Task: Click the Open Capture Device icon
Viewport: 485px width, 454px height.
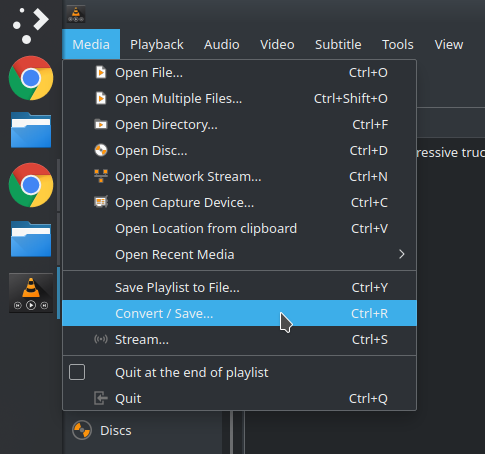Action: [101, 202]
